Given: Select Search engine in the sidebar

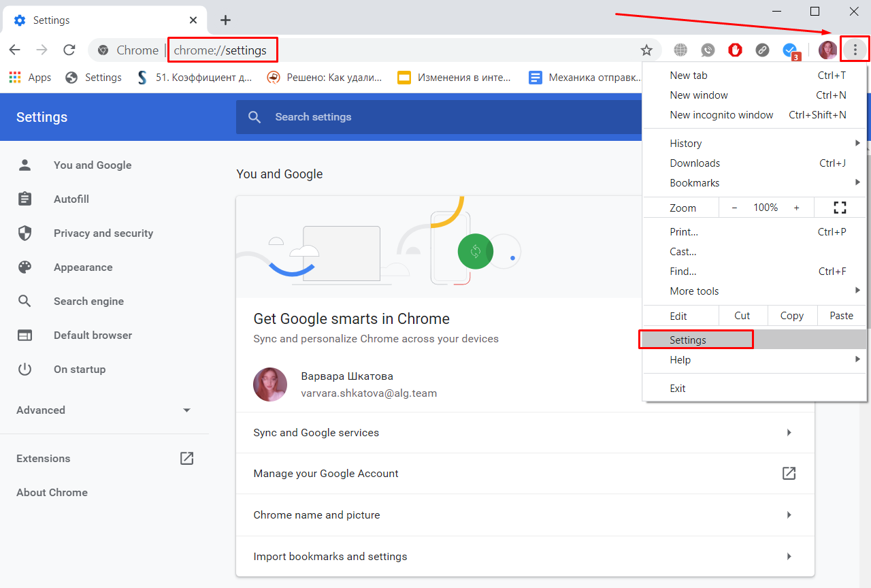Looking at the screenshot, I should (x=88, y=301).
